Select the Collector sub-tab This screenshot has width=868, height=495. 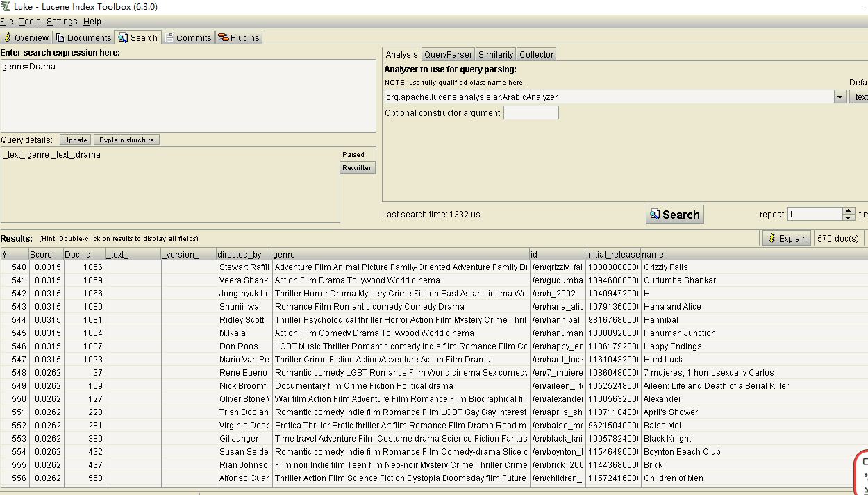(x=537, y=54)
